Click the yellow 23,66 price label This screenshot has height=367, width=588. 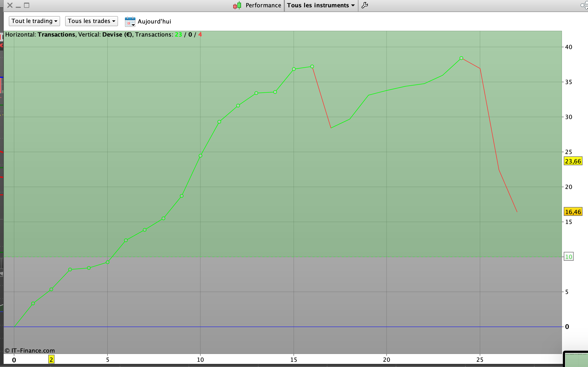pyautogui.click(x=573, y=161)
